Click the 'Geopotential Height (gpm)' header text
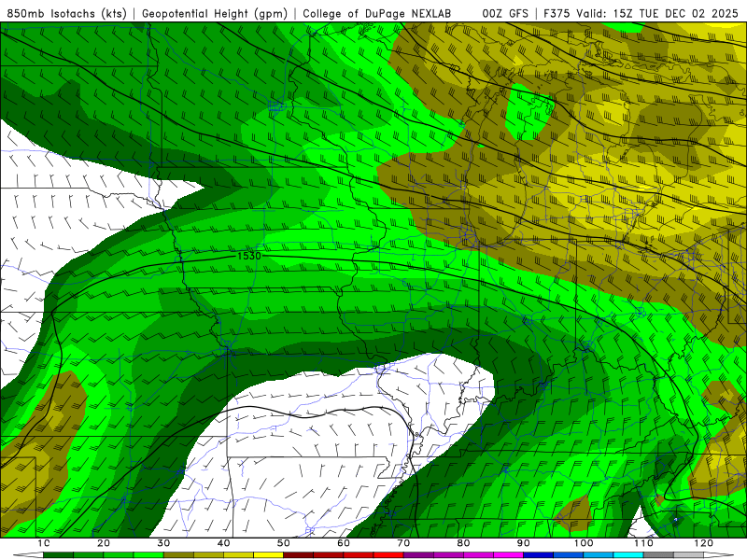747x560 pixels. [x=215, y=13]
